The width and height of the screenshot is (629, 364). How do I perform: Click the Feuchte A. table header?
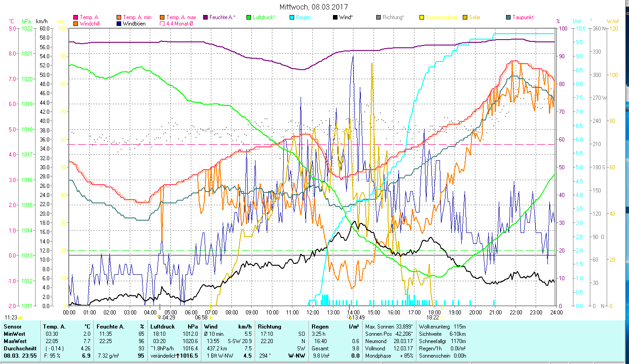pyautogui.click(x=111, y=327)
